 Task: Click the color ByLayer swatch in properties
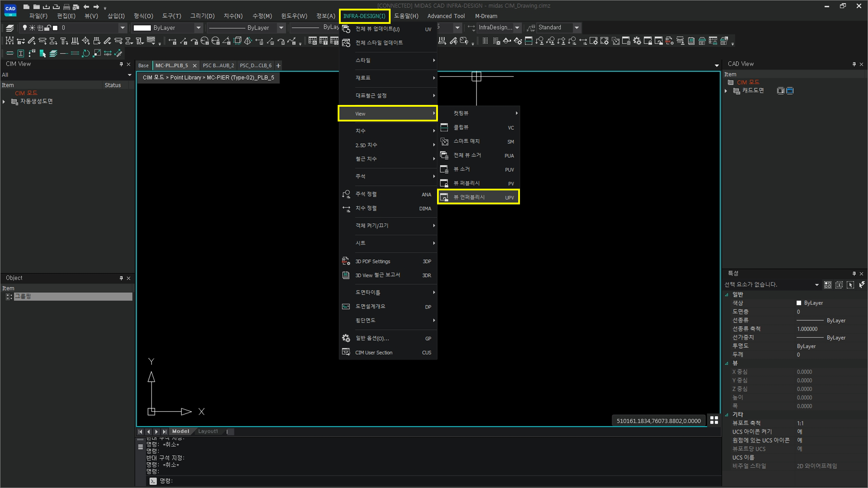click(799, 303)
